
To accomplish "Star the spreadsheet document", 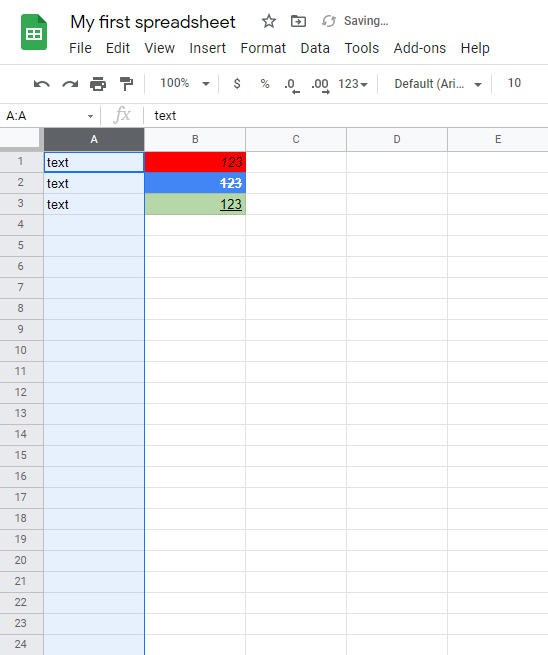I will click(269, 21).
